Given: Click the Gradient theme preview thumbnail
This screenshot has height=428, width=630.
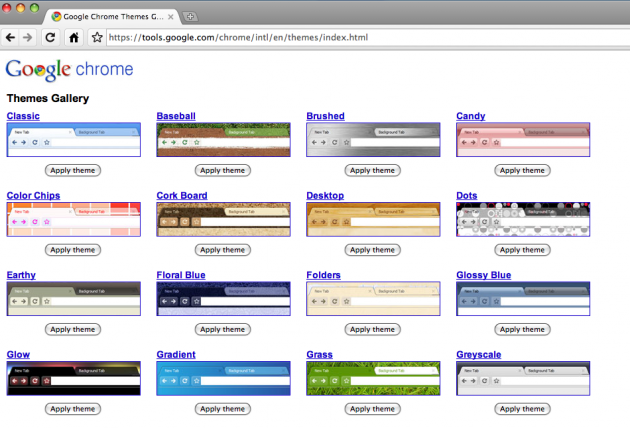Looking at the screenshot, I should (223, 378).
